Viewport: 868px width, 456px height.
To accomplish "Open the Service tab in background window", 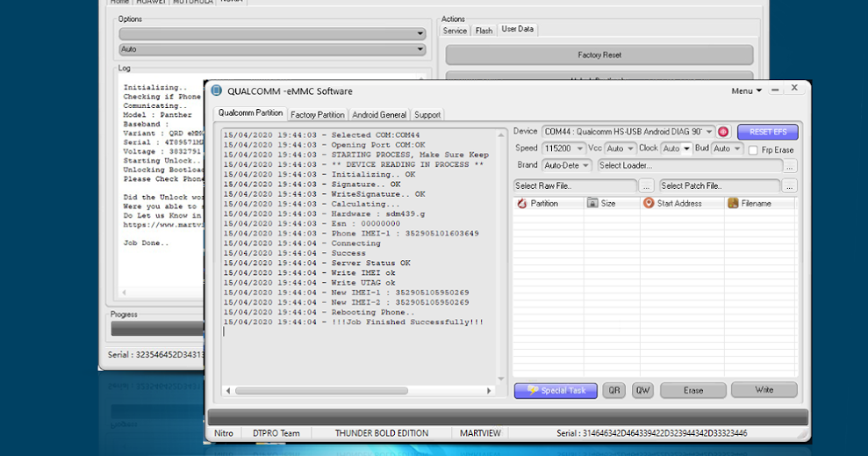I will click(455, 31).
